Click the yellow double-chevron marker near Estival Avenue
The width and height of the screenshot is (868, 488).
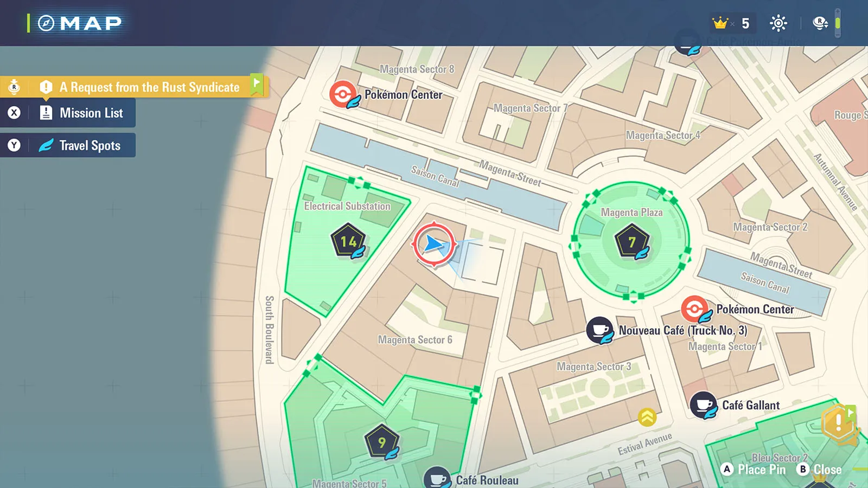coord(647,417)
